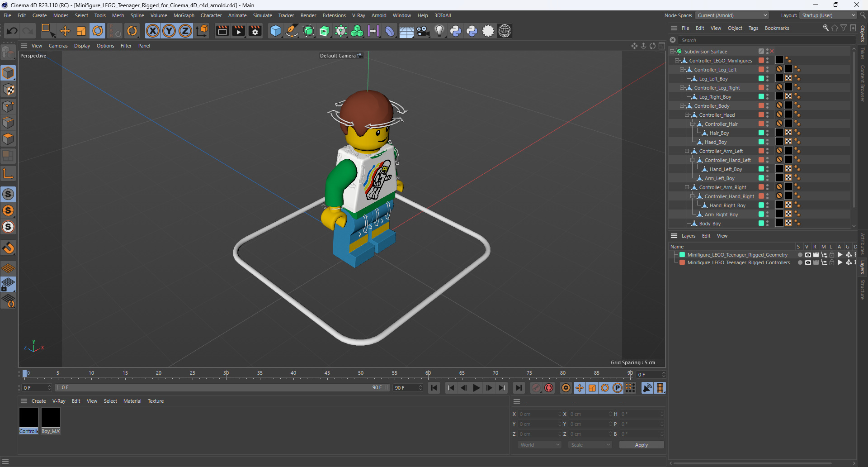Select the Hair_Boy object
Screen dimensions: 868x467
(719, 133)
